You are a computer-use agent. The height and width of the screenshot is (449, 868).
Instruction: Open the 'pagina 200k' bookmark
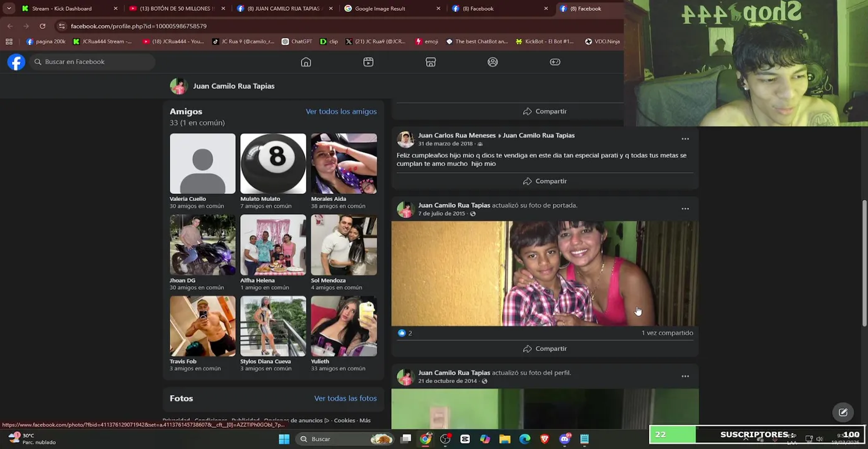click(46, 42)
